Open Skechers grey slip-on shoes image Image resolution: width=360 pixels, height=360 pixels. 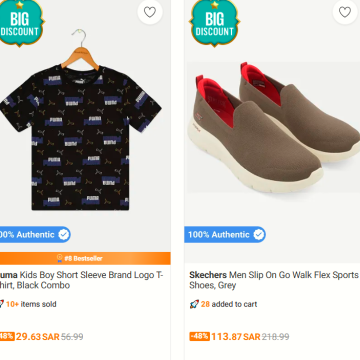(273, 127)
